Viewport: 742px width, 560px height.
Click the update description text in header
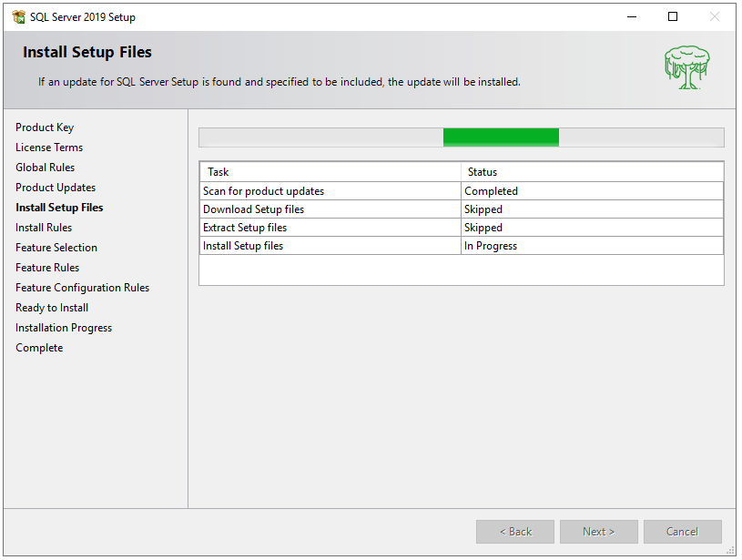click(x=280, y=82)
